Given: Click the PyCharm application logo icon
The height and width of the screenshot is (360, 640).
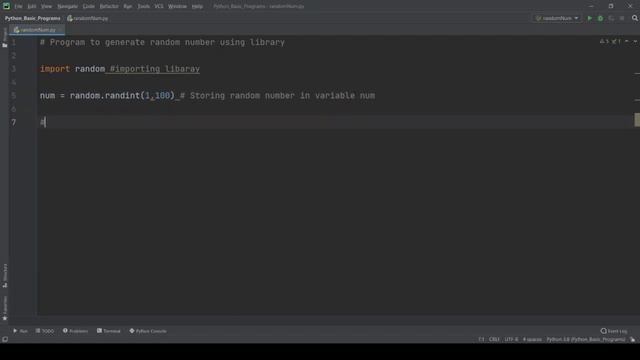Looking at the screenshot, I should [x=6, y=6].
